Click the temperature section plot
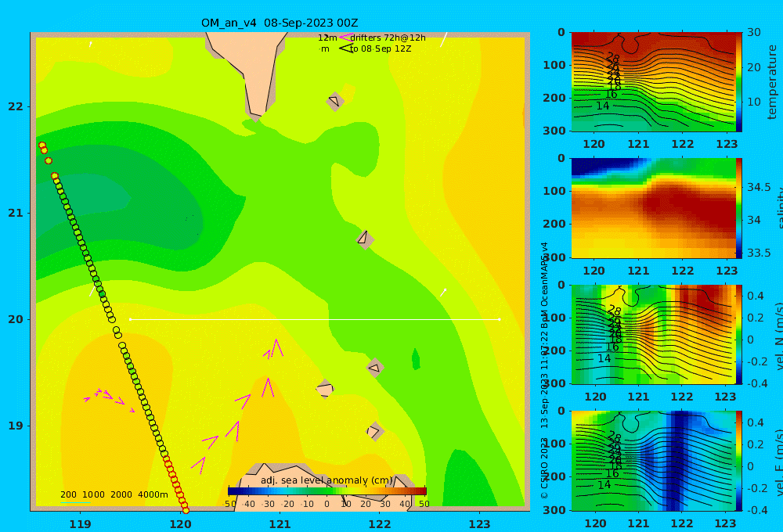This screenshot has height=532, width=783. tap(654, 82)
